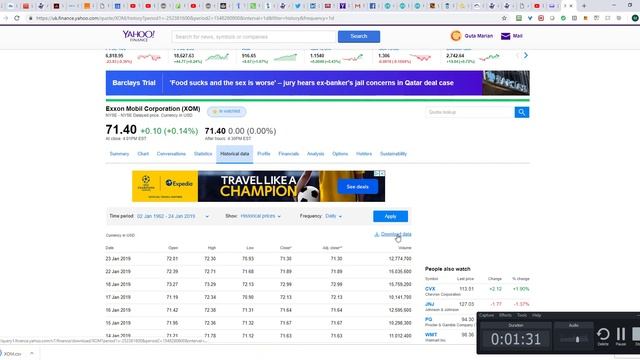Open the JNJ symbol link
The image size is (640, 360).
pyautogui.click(x=429, y=304)
